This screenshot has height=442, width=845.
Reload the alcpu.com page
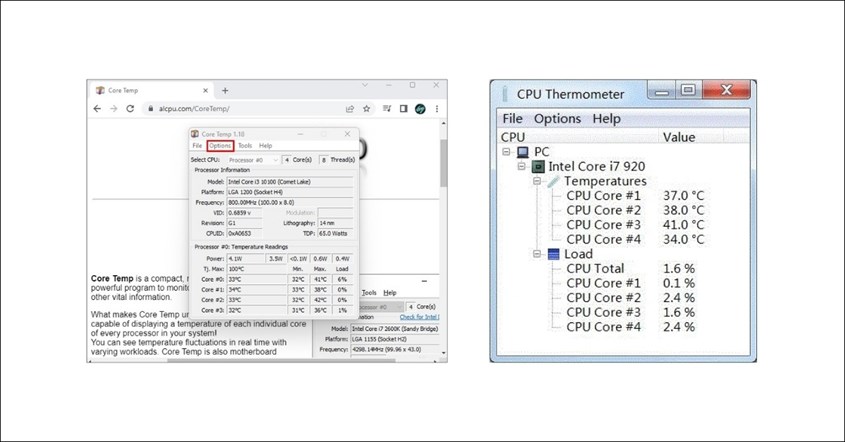coord(130,108)
